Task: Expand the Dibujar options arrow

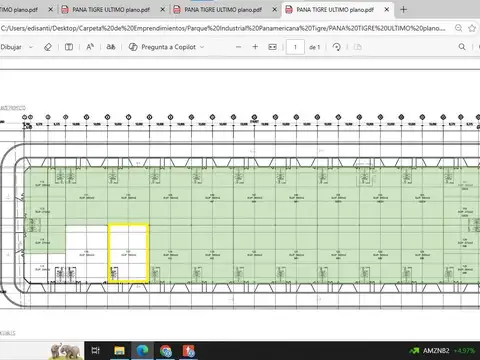Action: tap(31, 47)
